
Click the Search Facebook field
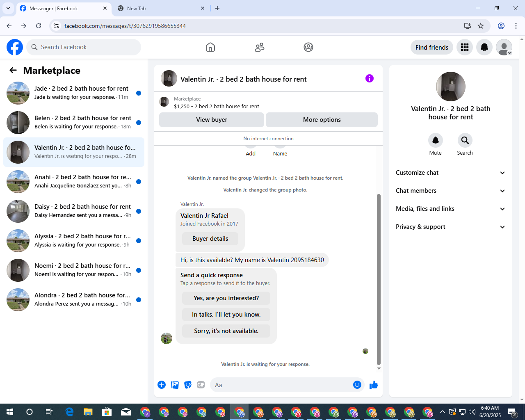click(84, 47)
